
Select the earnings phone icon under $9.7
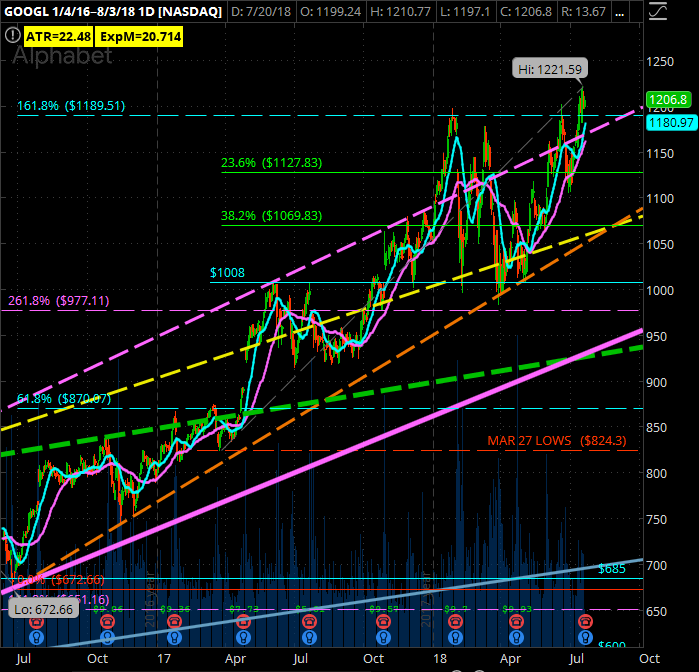click(x=455, y=621)
